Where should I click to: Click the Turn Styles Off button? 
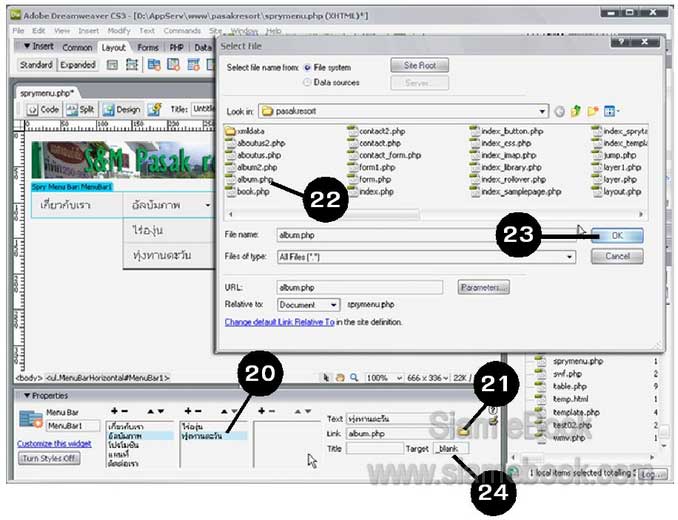click(49, 458)
